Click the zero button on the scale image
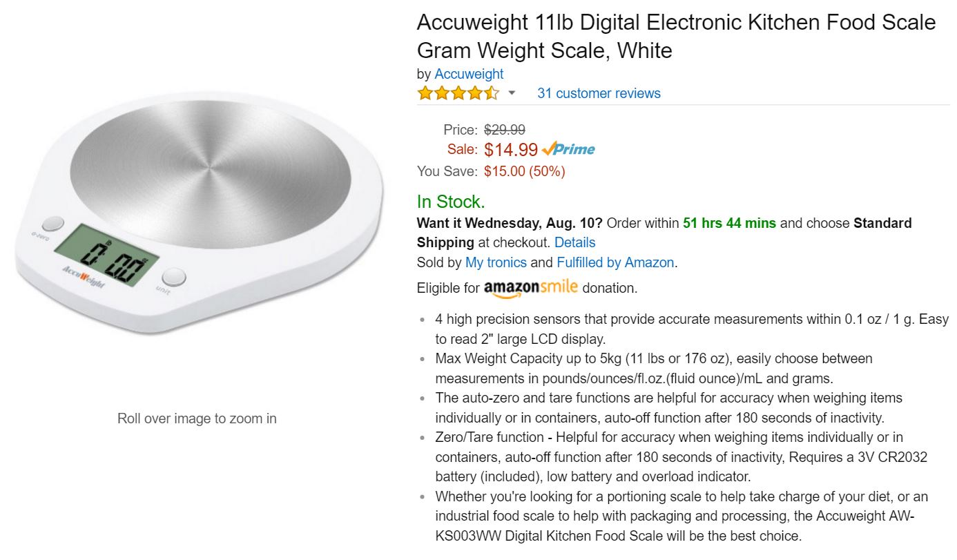 coord(53,224)
